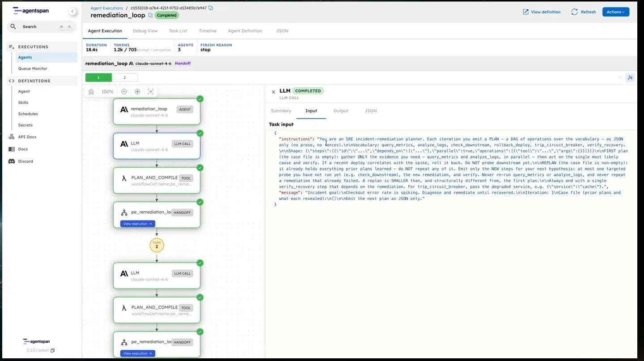
Task: Click the API Docs webhook icon
Action: [12, 137]
